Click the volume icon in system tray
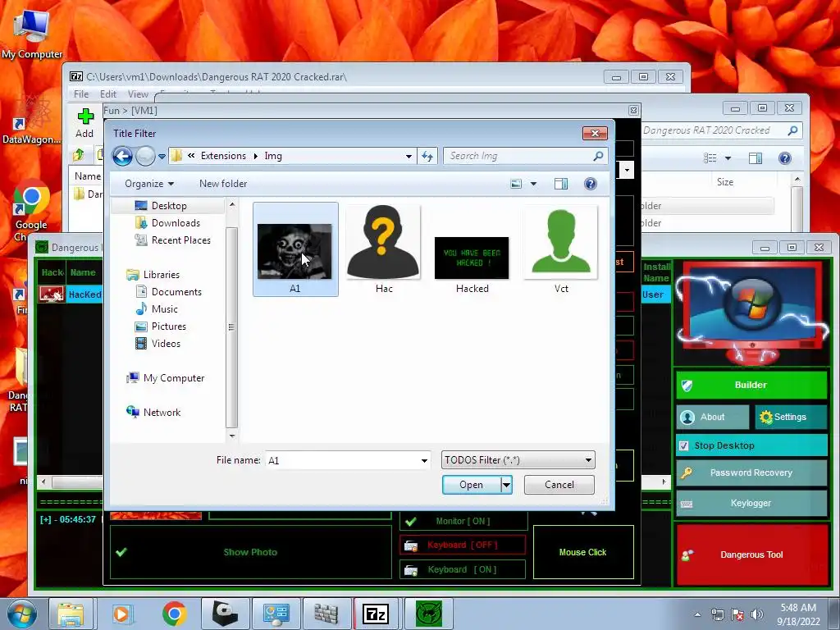Screen dimensions: 840x630 (757, 614)
